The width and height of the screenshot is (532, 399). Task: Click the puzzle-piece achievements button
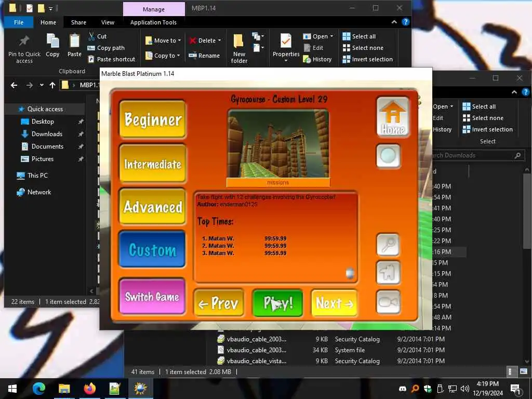pos(388,272)
